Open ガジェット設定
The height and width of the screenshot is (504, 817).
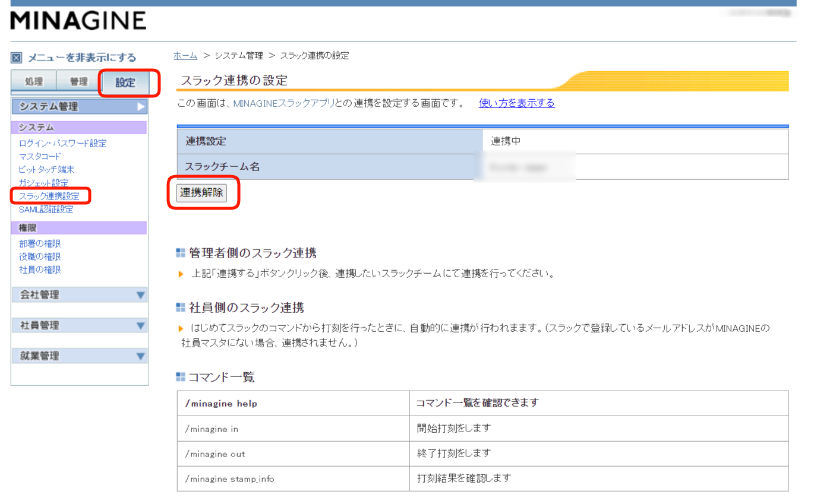43,182
